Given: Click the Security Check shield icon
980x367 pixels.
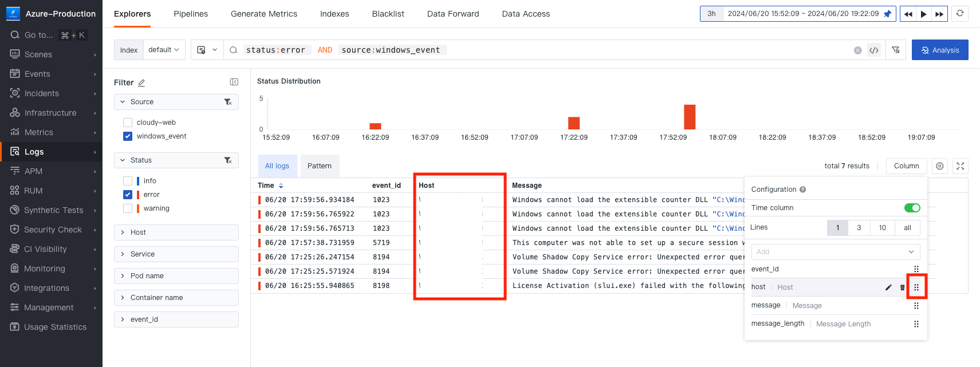Looking at the screenshot, I should [15, 230].
